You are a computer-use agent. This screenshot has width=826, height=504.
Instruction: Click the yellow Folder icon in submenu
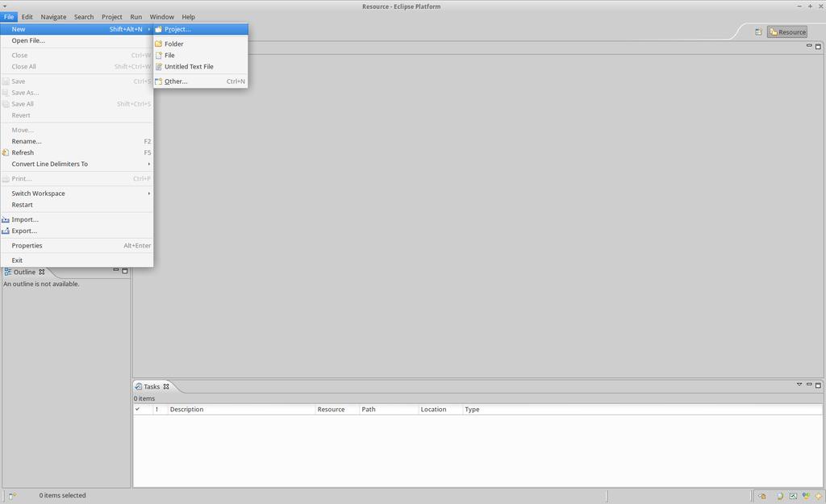tap(159, 44)
